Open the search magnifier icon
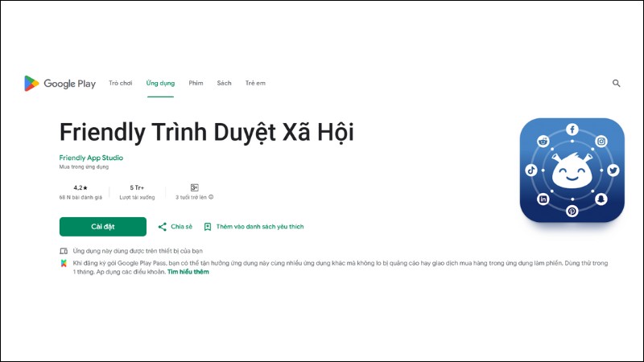The width and height of the screenshot is (644, 362). click(616, 84)
